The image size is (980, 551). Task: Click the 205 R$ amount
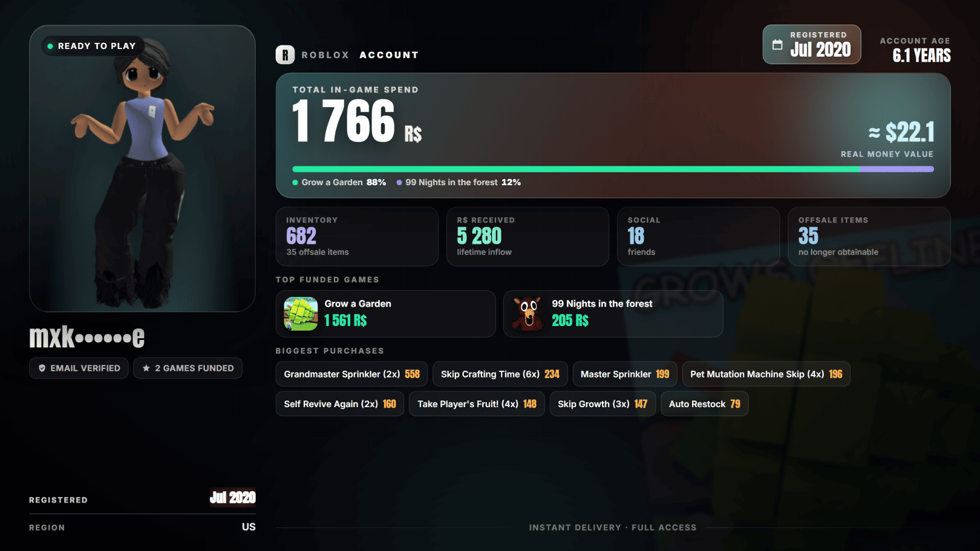click(x=570, y=320)
